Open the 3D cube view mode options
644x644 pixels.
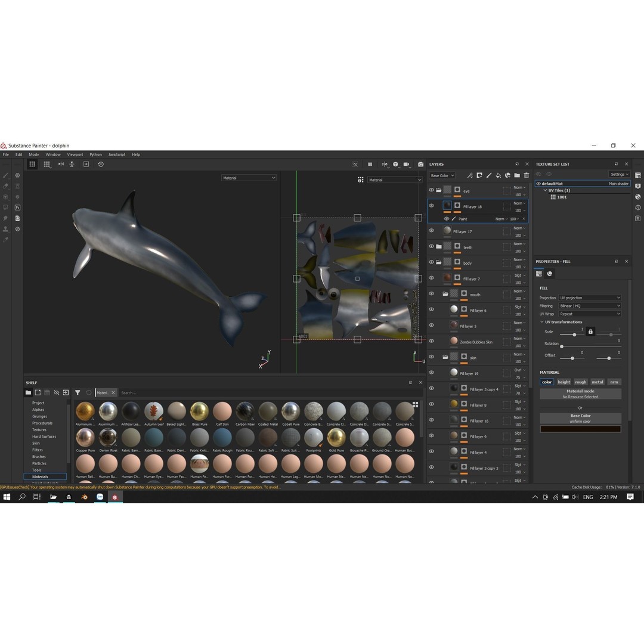click(x=395, y=165)
